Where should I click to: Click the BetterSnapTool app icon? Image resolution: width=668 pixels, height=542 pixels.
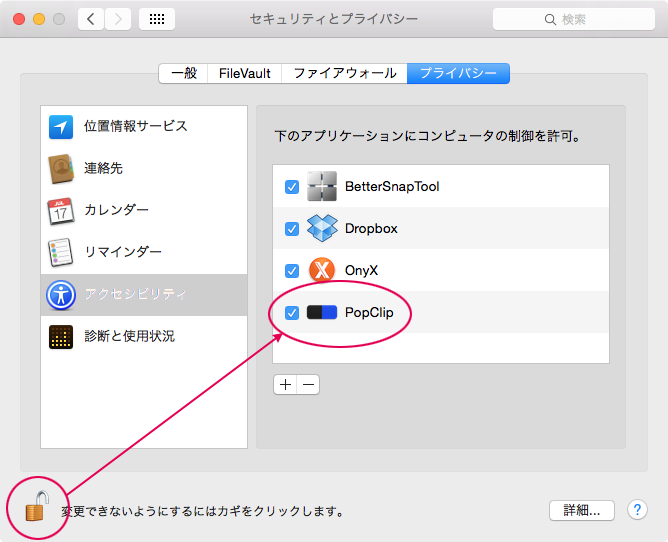(x=322, y=186)
